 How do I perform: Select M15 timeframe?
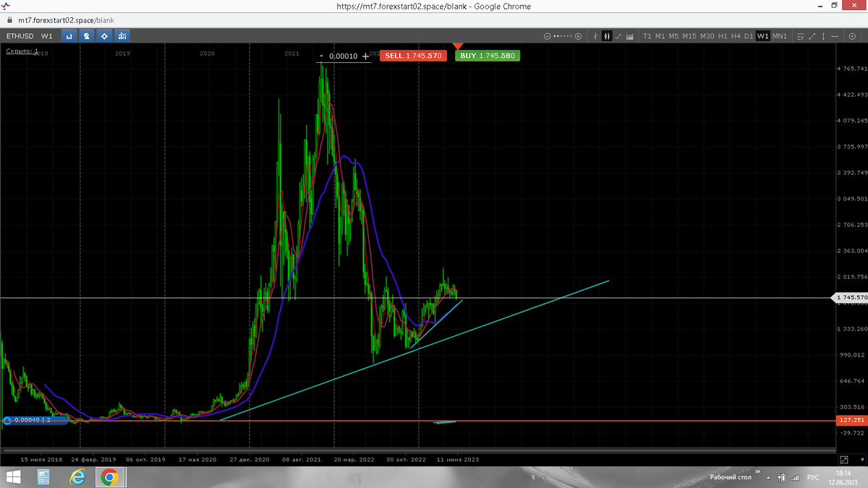(689, 36)
